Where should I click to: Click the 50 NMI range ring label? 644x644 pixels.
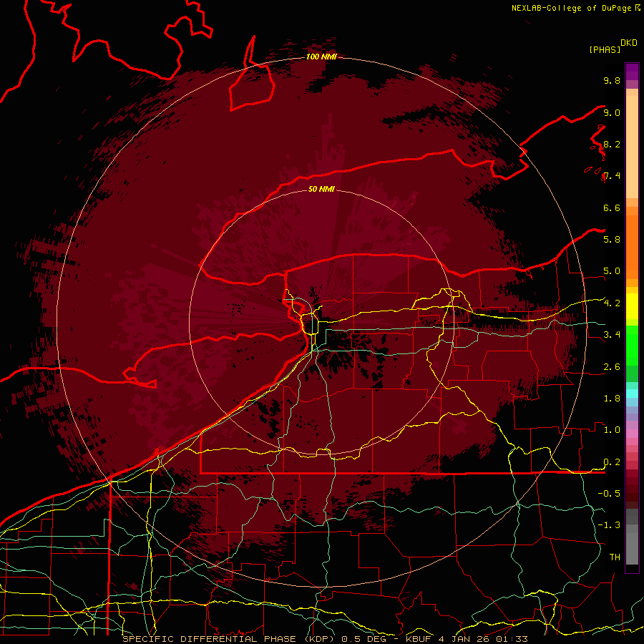321,189
